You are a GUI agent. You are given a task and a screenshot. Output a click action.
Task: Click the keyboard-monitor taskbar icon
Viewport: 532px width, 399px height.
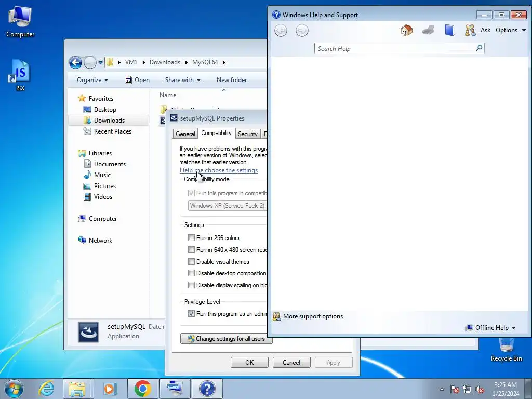[175, 389]
